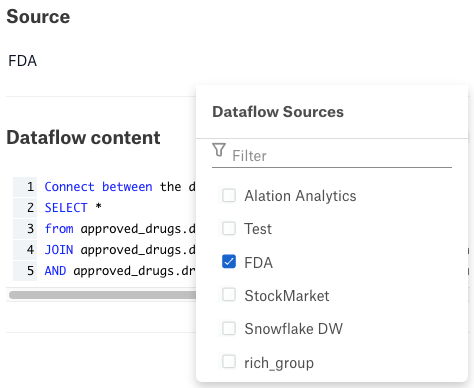Click the Alation Analytics label
Viewport: 474px width, 388px height.
pyautogui.click(x=300, y=196)
